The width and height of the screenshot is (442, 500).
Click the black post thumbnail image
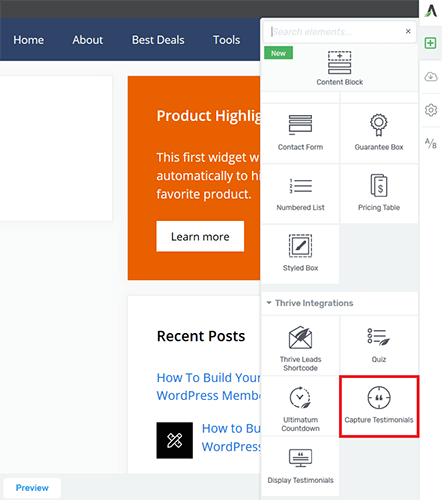click(175, 440)
